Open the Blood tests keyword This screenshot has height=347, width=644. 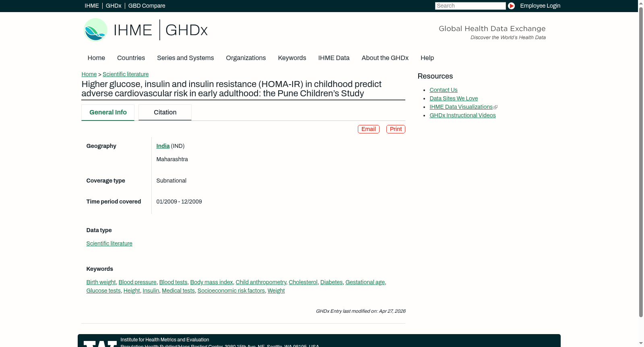[x=173, y=282]
